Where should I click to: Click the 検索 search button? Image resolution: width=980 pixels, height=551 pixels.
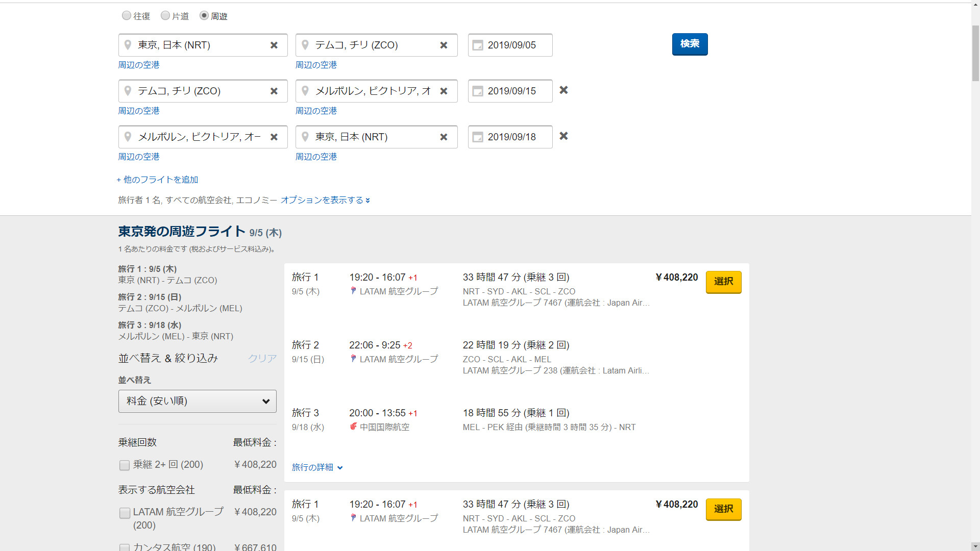(690, 44)
